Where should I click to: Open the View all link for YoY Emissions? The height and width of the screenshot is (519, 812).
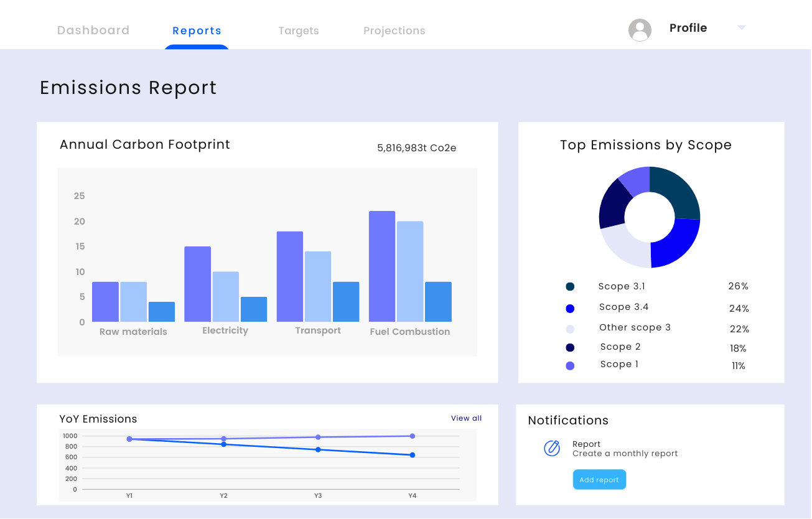pos(465,418)
